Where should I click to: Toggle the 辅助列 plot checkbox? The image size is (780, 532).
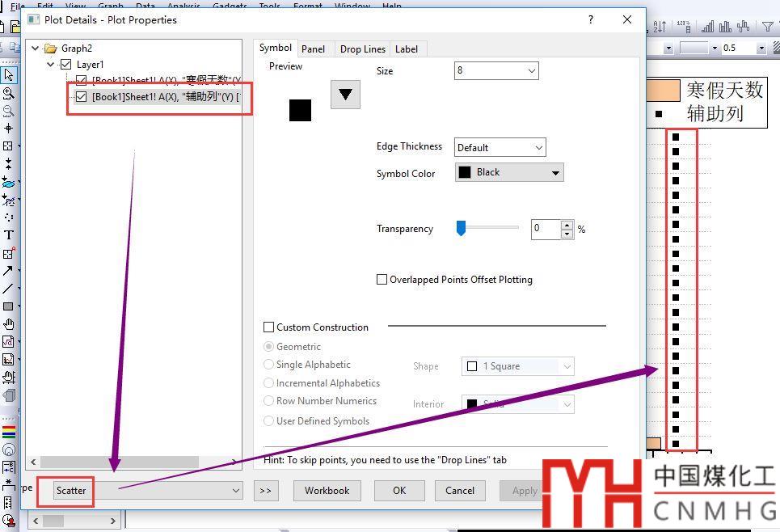pyautogui.click(x=81, y=96)
